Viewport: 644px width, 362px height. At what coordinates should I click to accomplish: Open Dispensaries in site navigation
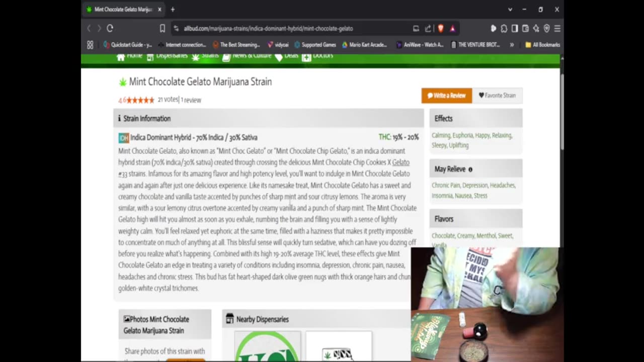tap(167, 56)
